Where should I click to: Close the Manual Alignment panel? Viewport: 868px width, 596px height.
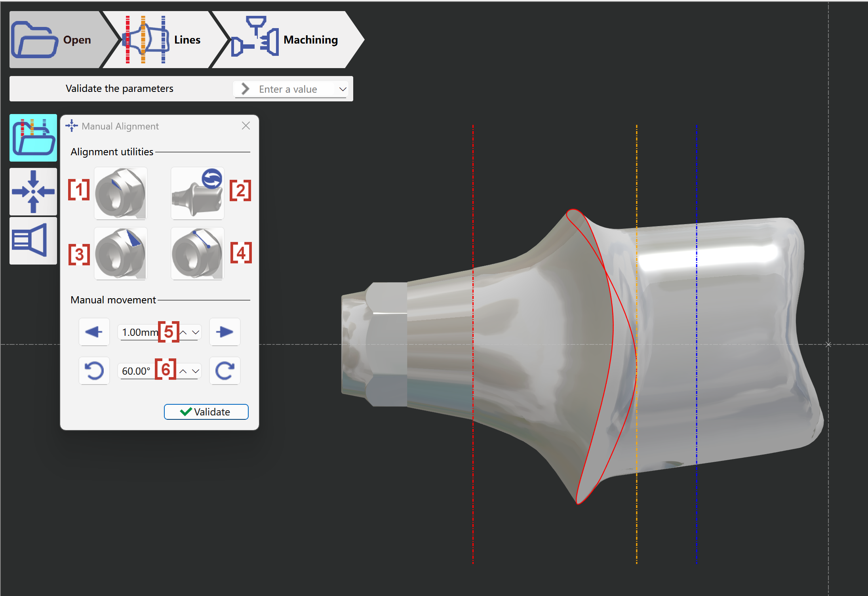click(x=246, y=126)
